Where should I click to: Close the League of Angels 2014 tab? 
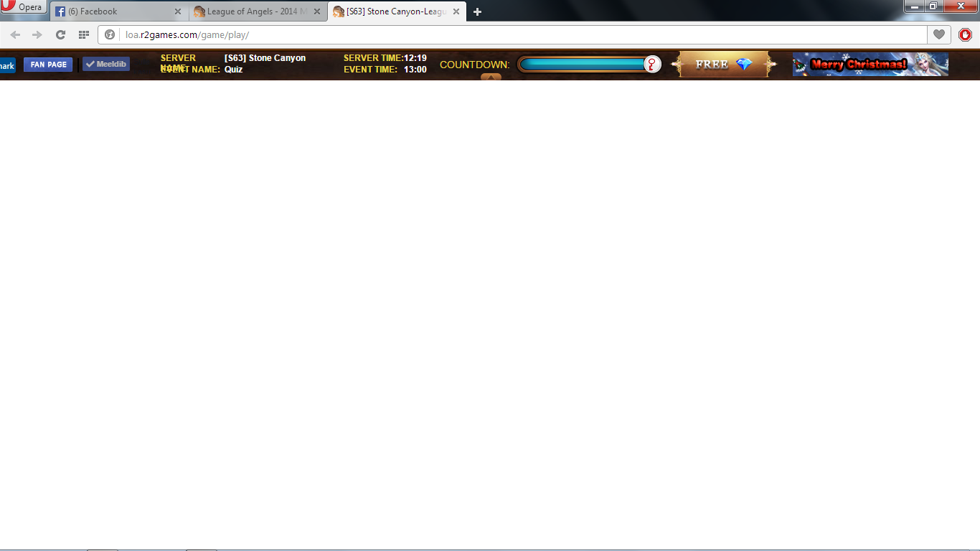(317, 11)
